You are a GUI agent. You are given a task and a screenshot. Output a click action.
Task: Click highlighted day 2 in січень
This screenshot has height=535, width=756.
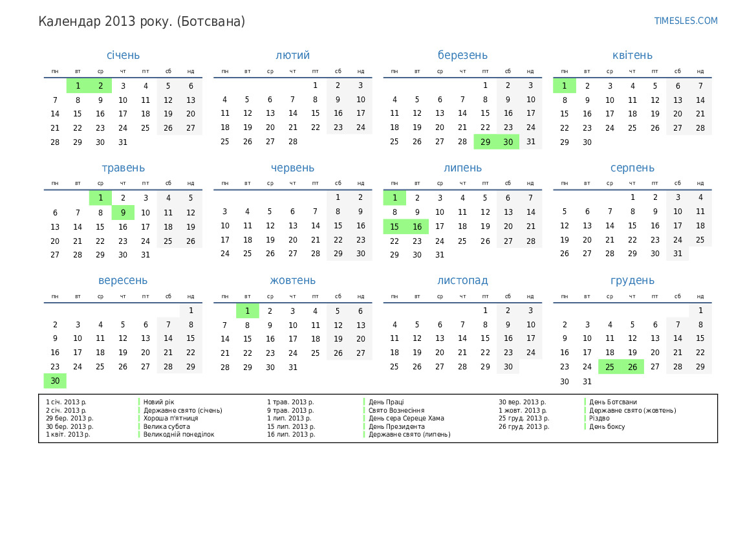click(100, 86)
